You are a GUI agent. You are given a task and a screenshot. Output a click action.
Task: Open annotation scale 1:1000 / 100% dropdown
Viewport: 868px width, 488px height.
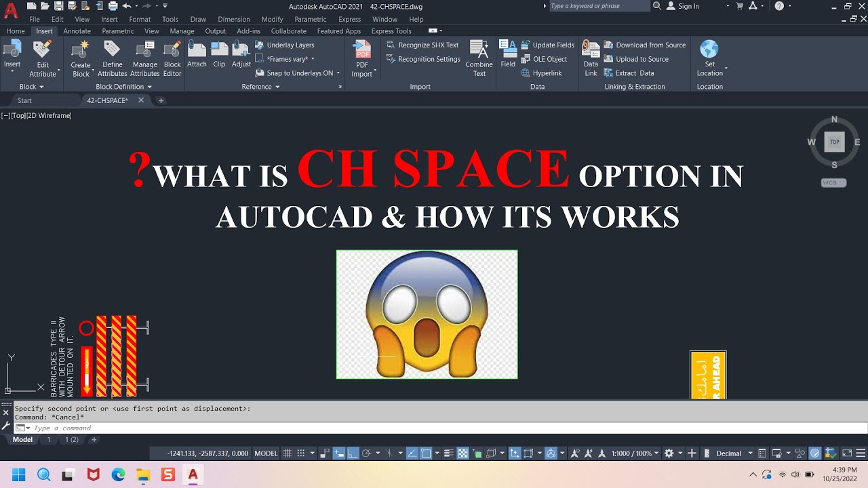tap(635, 453)
